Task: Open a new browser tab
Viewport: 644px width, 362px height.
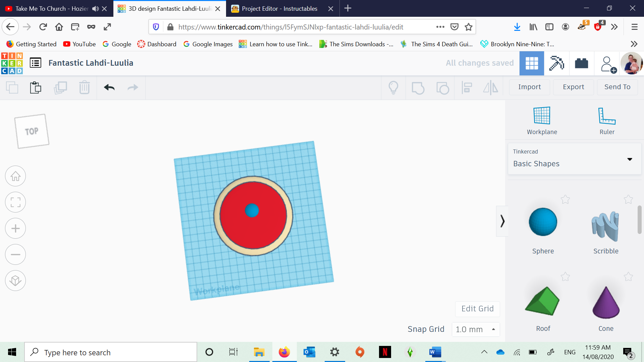Action: (348, 8)
